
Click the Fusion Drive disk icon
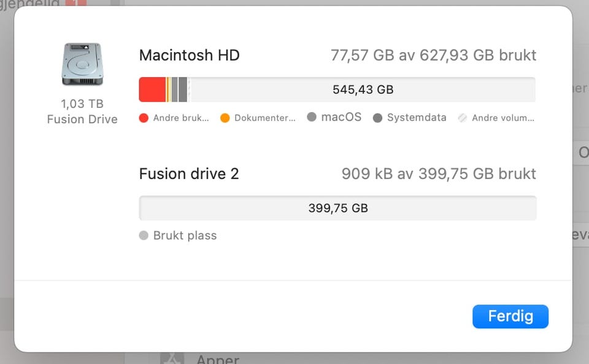pyautogui.click(x=82, y=64)
